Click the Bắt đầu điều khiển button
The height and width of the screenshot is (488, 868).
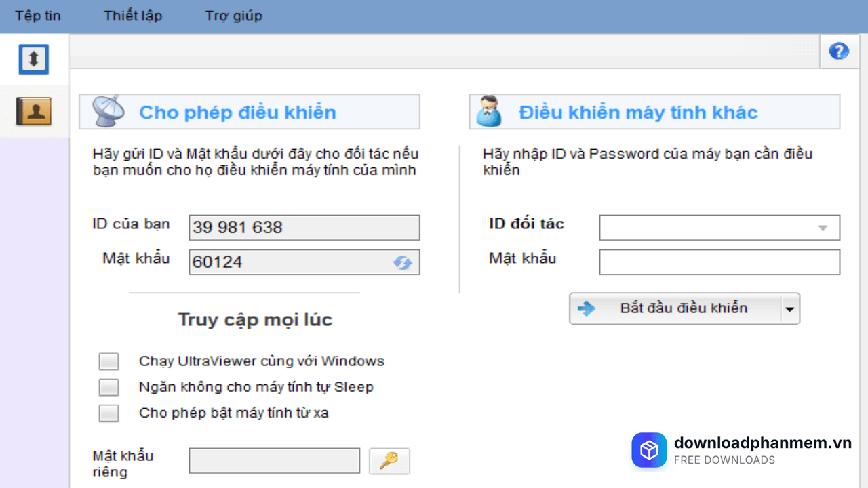(x=678, y=308)
